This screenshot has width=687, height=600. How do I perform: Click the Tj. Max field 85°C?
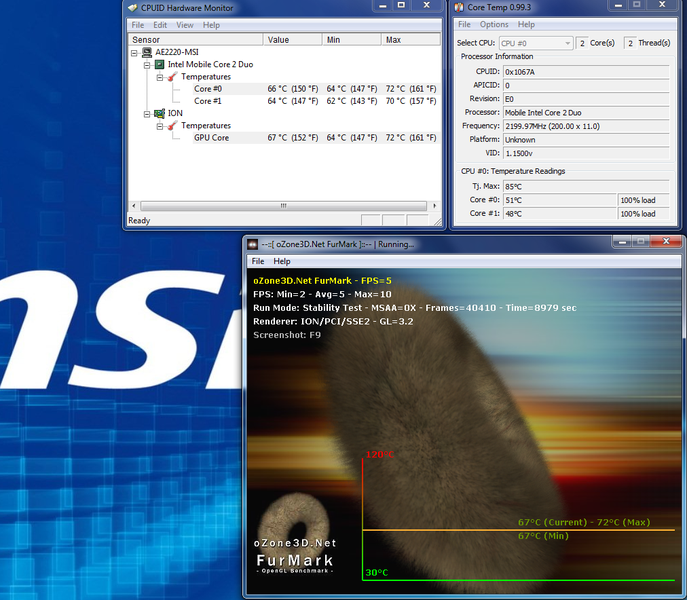(x=586, y=187)
